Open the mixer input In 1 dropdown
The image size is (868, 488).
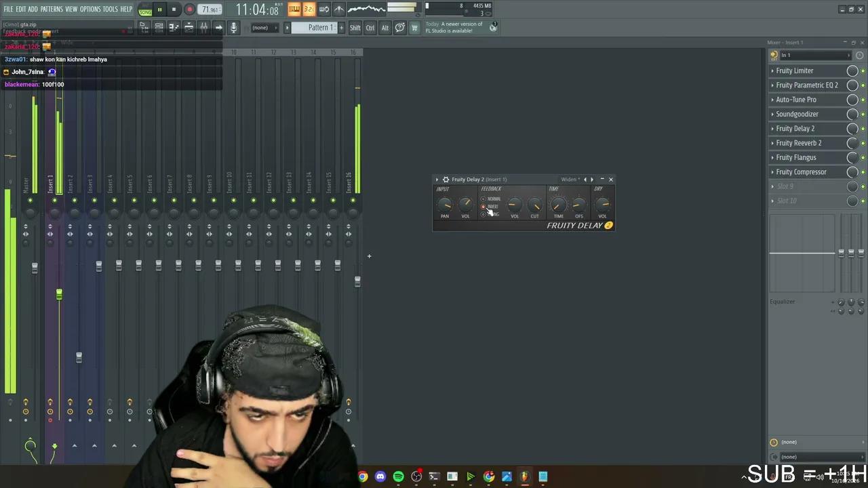[x=815, y=56]
